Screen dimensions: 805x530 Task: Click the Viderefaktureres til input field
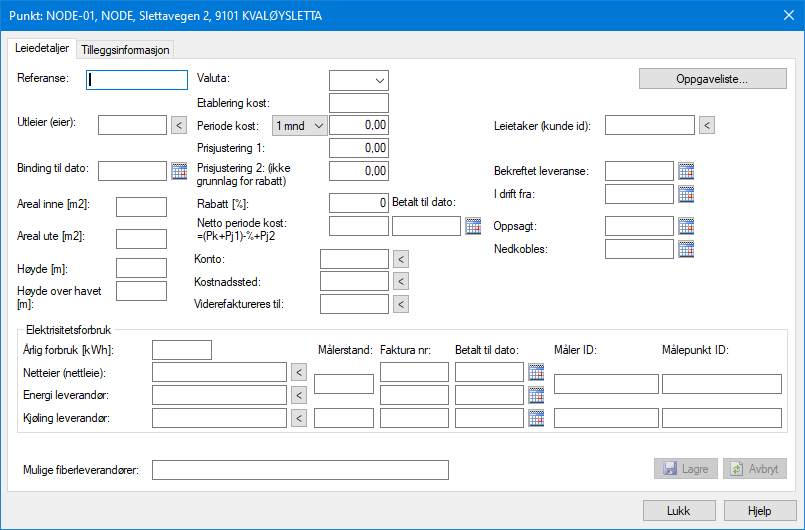coord(354,304)
